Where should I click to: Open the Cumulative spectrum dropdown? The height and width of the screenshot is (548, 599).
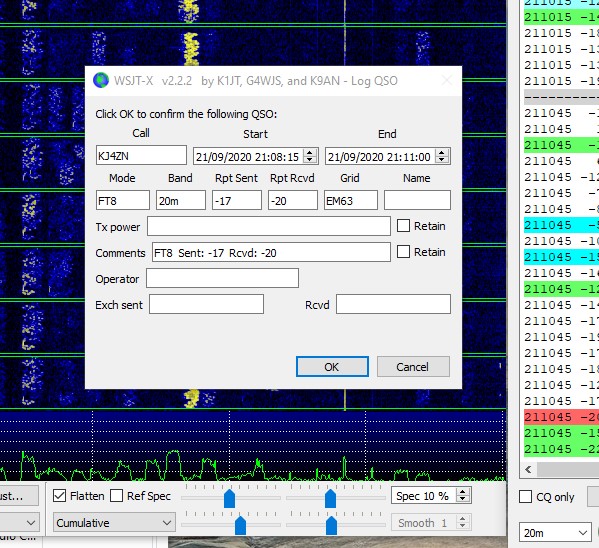114,522
